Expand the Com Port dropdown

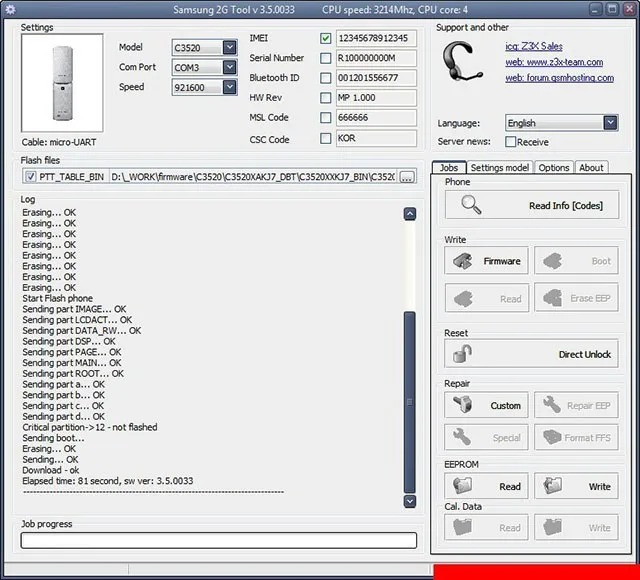point(230,67)
